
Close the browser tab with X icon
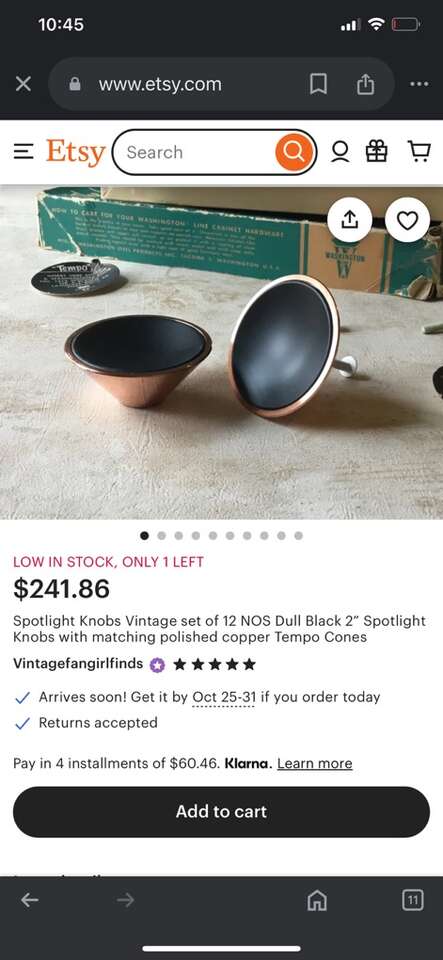pos(23,84)
